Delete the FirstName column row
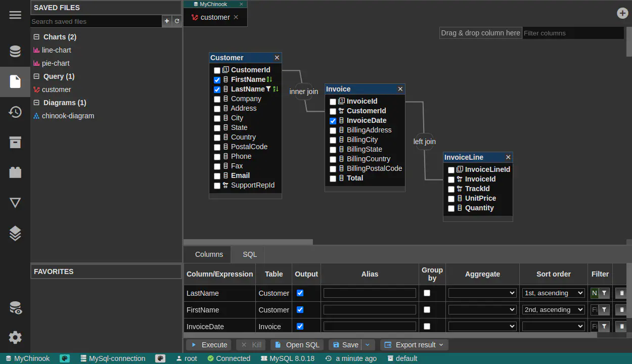Image resolution: width=632 pixels, height=364 pixels. (x=621, y=310)
